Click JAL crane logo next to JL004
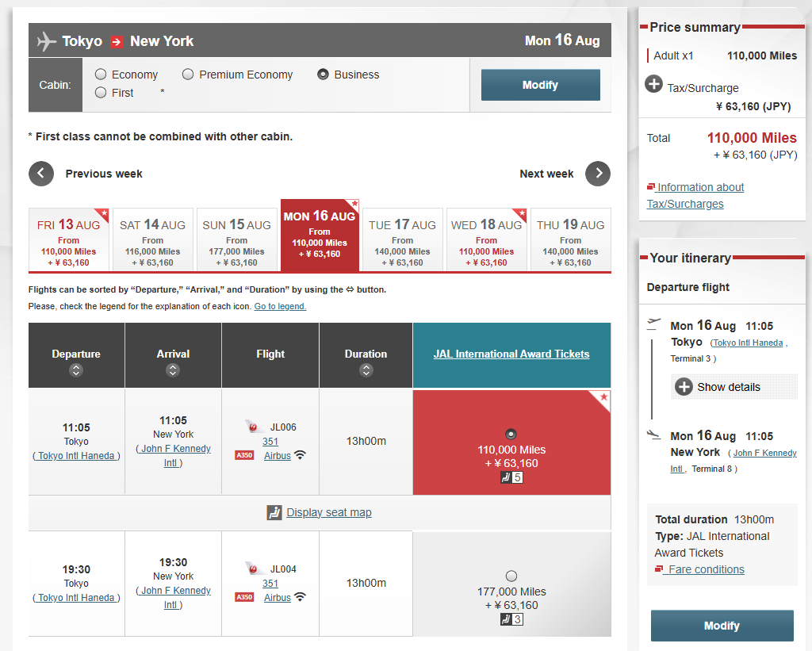The image size is (812, 651). pos(254,569)
